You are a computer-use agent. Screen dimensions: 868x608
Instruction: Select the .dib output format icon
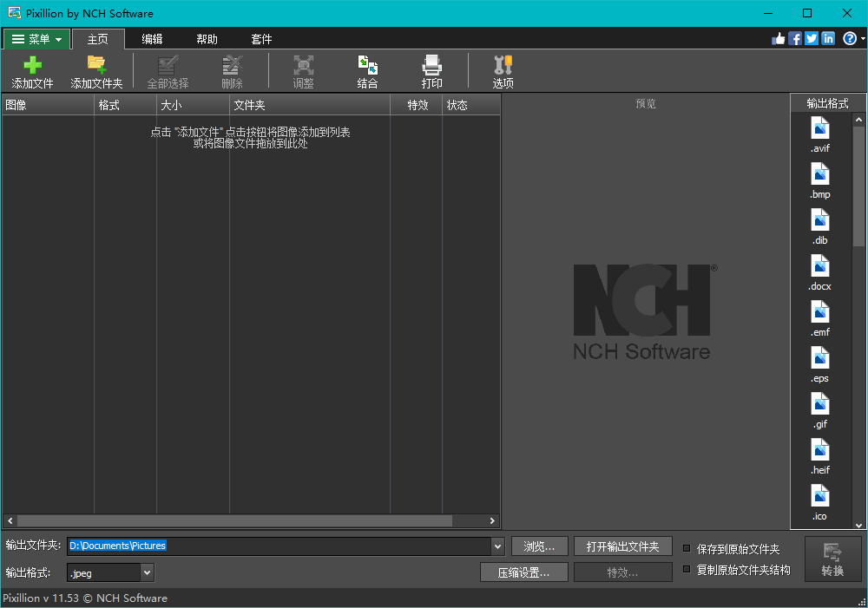[x=820, y=220]
